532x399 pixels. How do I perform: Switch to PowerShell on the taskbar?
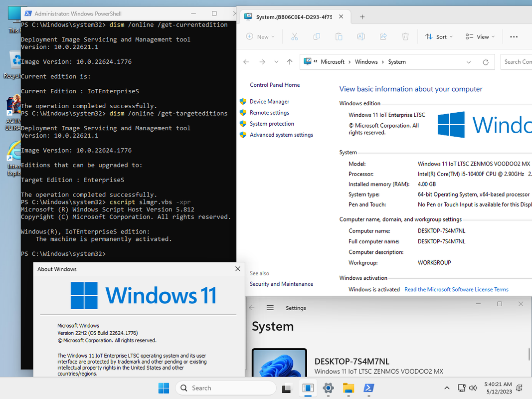pyautogui.click(x=369, y=388)
